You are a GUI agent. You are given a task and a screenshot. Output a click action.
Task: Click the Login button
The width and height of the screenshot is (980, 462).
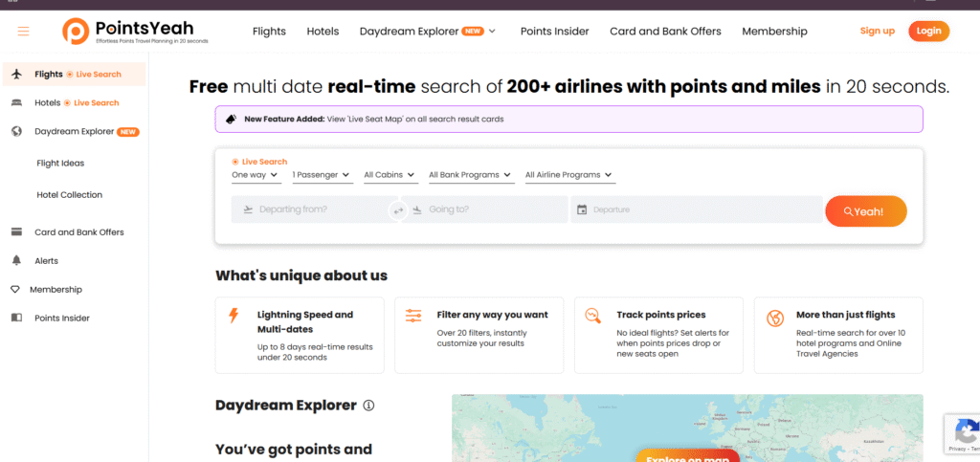928,32
